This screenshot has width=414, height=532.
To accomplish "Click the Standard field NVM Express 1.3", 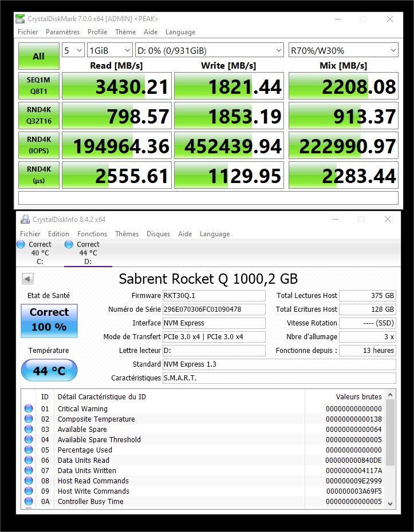I will tap(279, 364).
